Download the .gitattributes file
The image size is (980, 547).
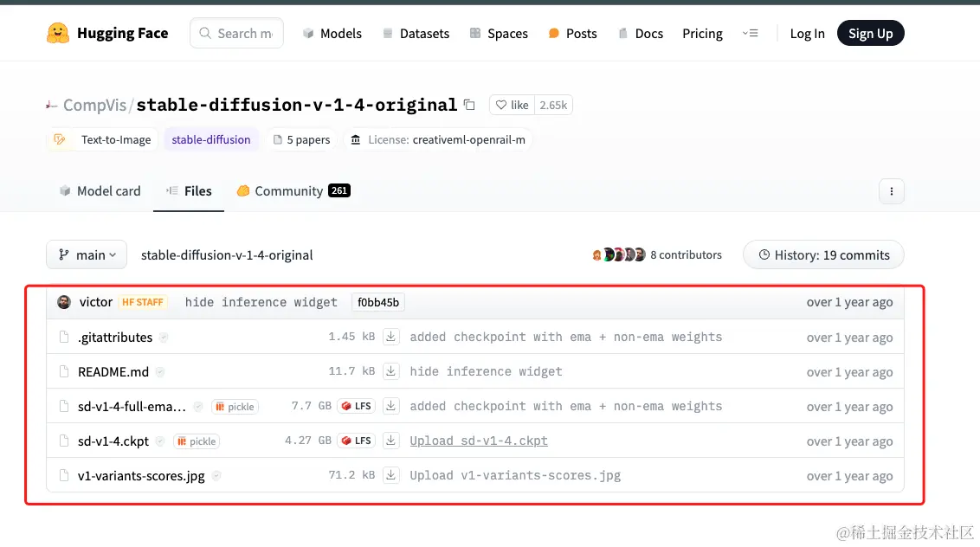tap(390, 337)
